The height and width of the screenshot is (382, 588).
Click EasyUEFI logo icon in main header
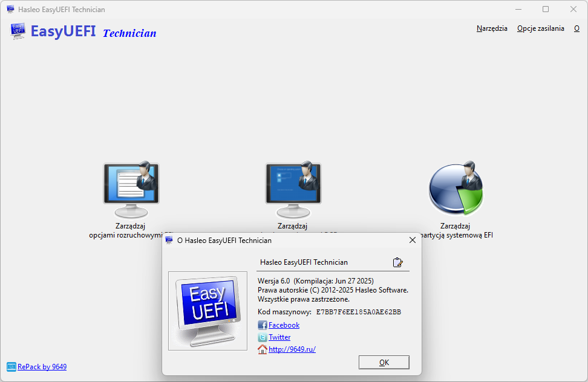point(18,31)
